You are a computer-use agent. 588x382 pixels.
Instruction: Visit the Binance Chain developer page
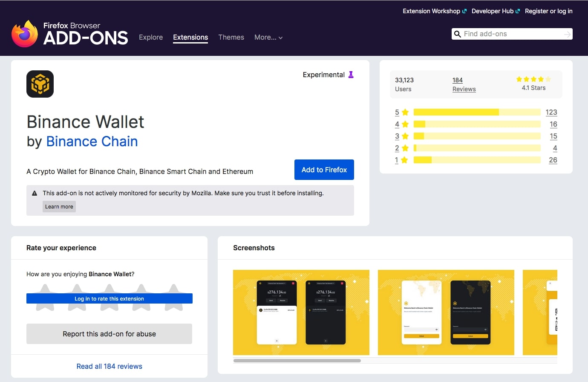pos(92,141)
